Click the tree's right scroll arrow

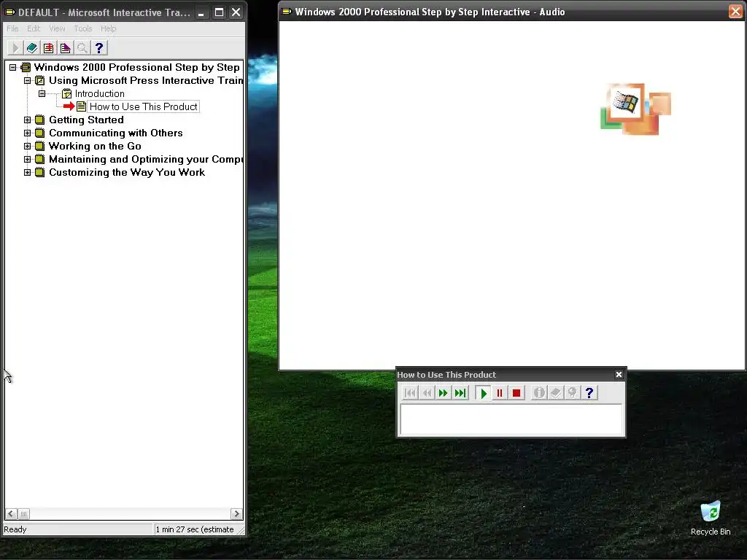click(x=237, y=514)
